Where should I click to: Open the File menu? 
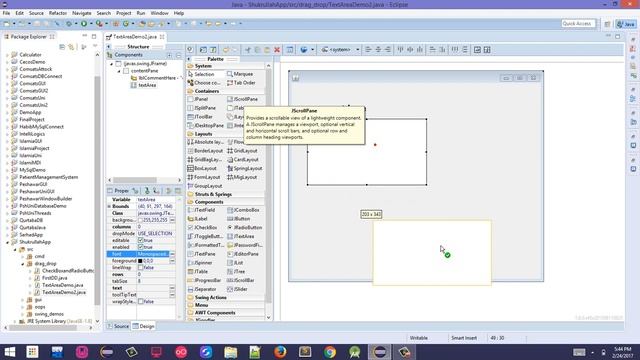point(6,13)
